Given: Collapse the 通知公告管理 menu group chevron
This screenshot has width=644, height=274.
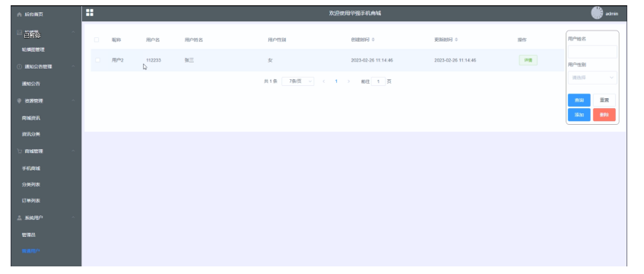Looking at the screenshot, I should (x=73, y=67).
